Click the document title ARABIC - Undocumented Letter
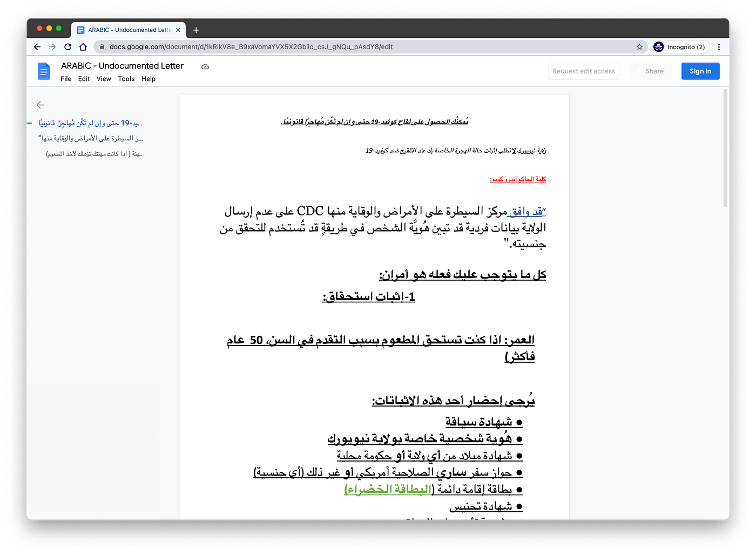Image resolution: width=756 pixels, height=555 pixels. [x=122, y=66]
